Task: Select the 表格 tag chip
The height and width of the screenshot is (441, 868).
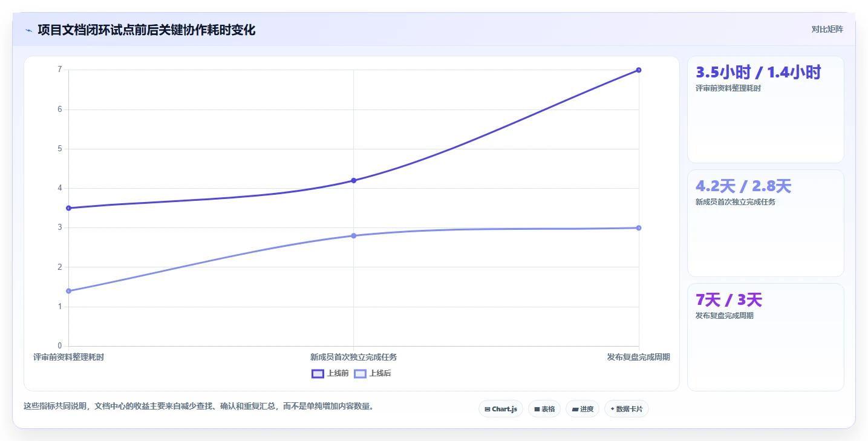Action: pyautogui.click(x=544, y=409)
